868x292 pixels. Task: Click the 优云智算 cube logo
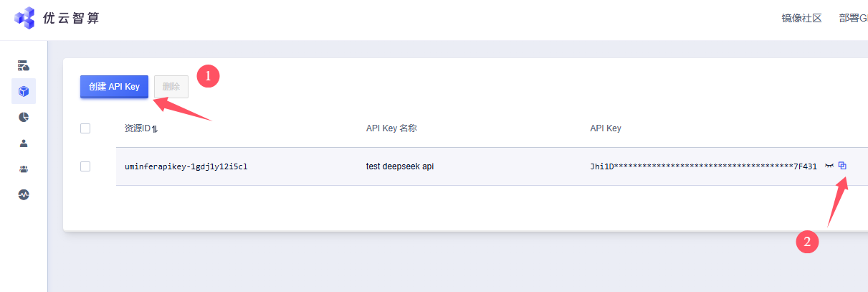(24, 18)
